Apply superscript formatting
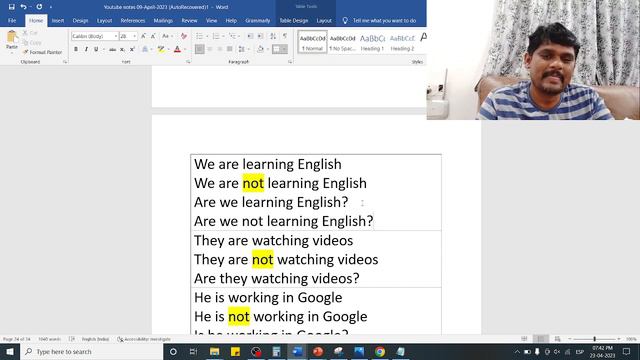This screenshot has height=360, width=640. click(132, 49)
